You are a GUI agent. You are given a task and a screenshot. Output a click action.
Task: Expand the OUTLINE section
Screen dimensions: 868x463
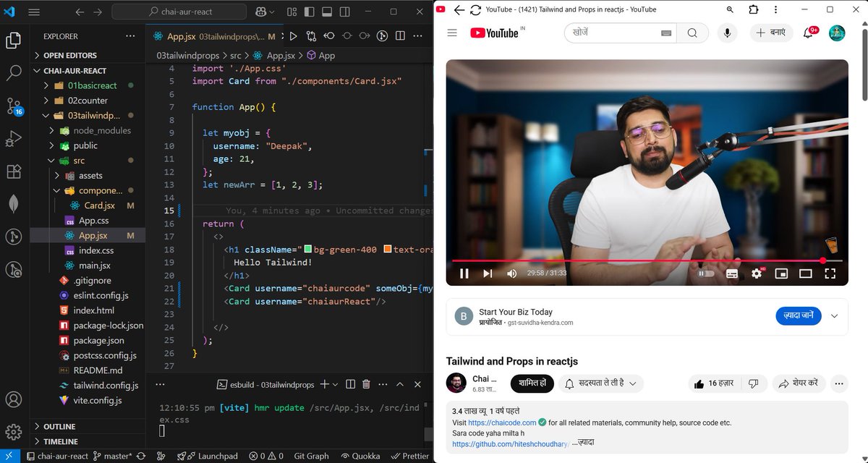coord(88,426)
